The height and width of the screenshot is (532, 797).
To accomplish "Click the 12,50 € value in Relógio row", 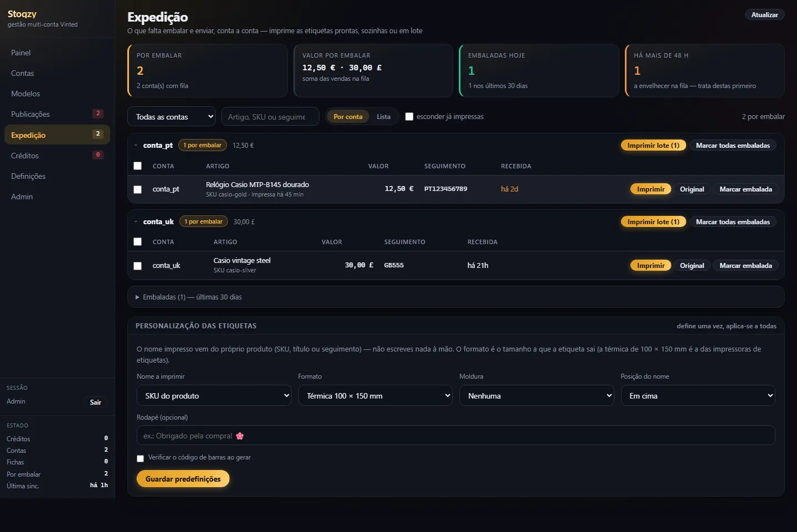I will tap(399, 189).
